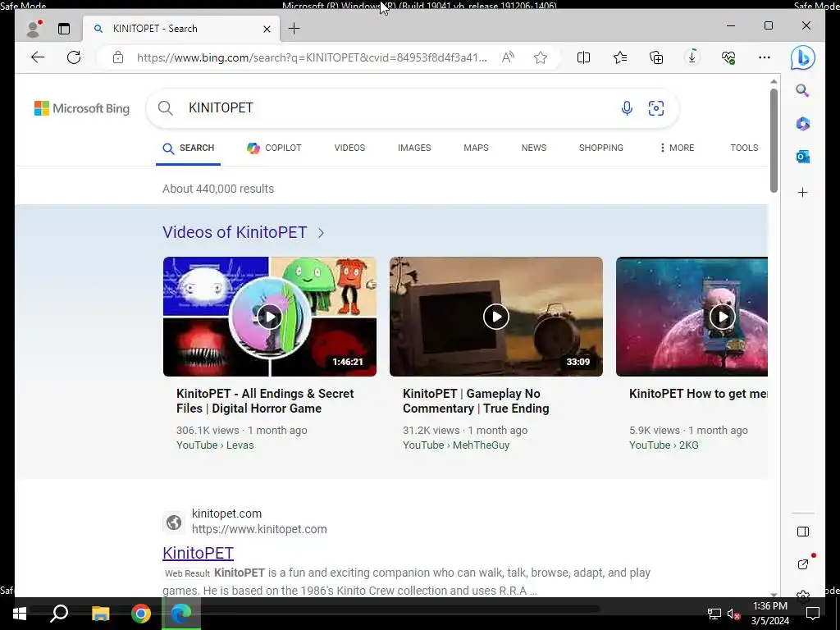This screenshot has width=840, height=630.
Task: Switch to IMAGES tab
Action: [x=414, y=148]
